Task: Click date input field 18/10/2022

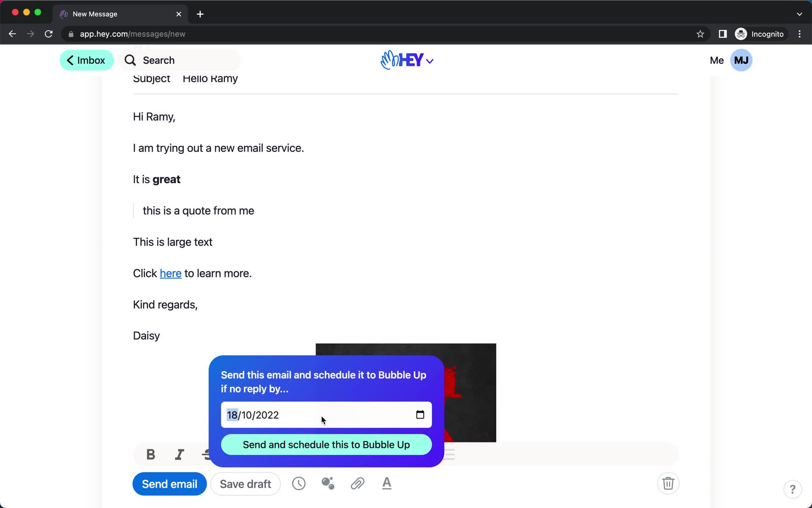Action: (326, 415)
